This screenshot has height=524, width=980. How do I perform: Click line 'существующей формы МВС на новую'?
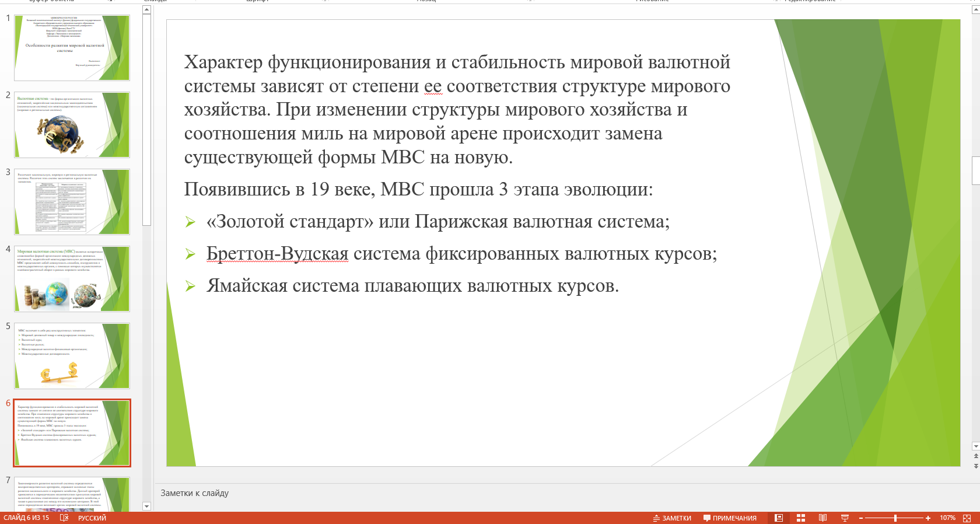348,158
